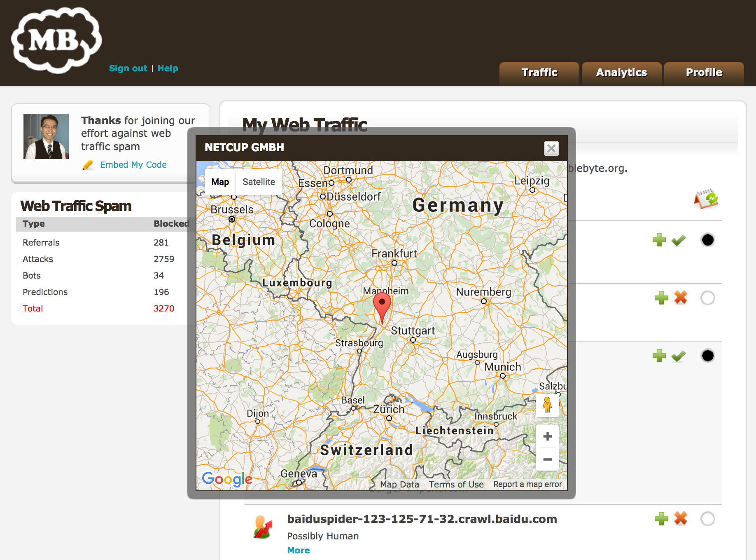This screenshot has height=560, width=756.
Task: Select the radio button in the baiduspider row
Action: pyautogui.click(x=708, y=519)
